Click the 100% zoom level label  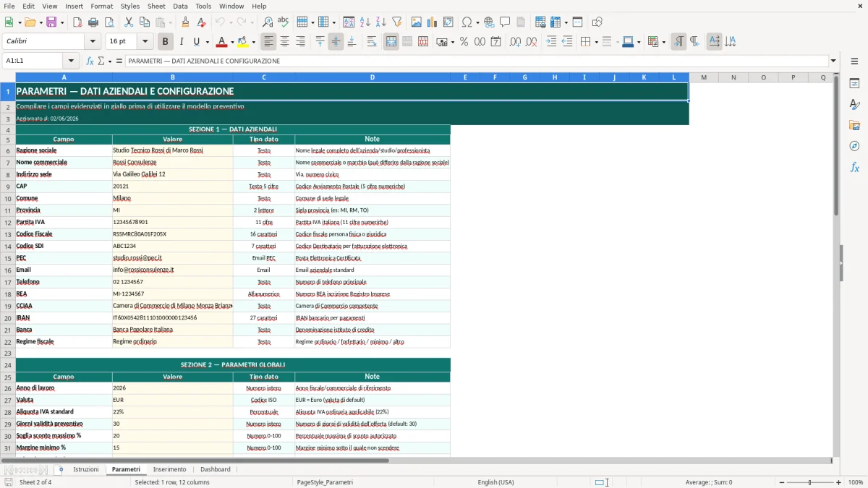(x=856, y=482)
